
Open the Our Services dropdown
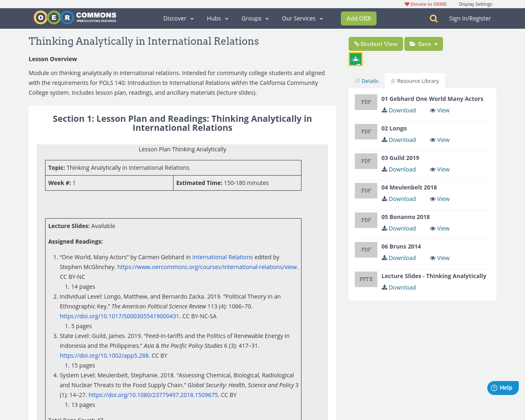pos(302,18)
